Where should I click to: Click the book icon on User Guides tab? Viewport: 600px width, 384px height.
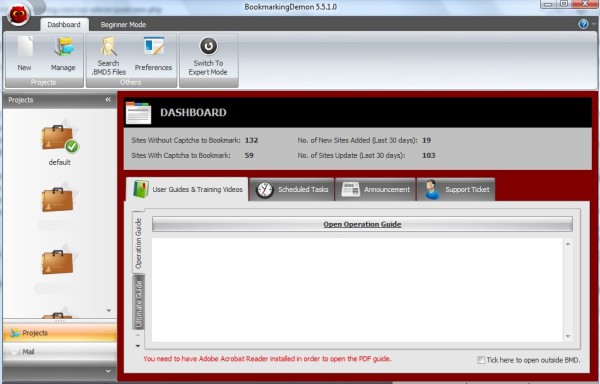coord(141,189)
